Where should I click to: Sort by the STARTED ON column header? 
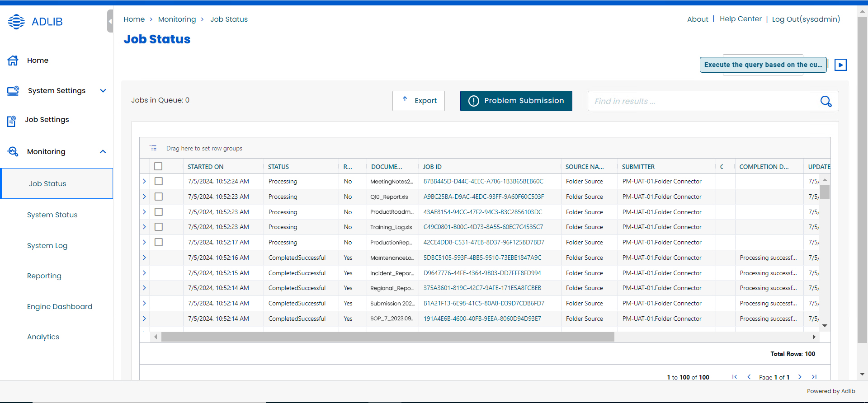[x=206, y=167]
